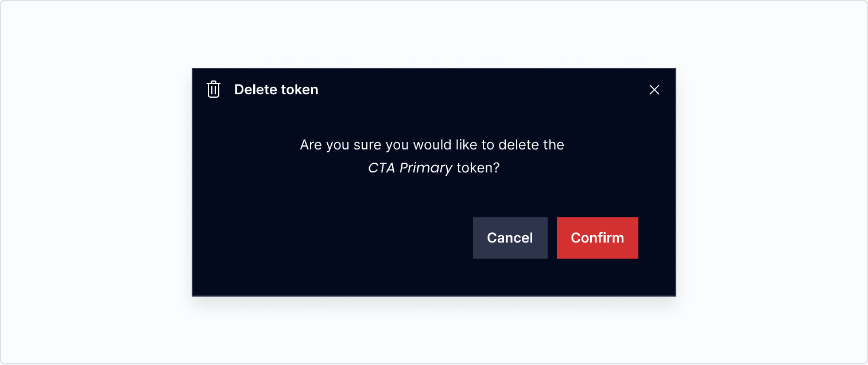Confirm deletion of the CTA Primary token
868x365 pixels.
(x=598, y=238)
